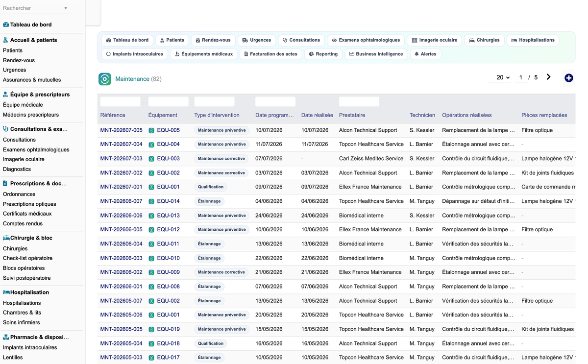The height and width of the screenshot is (364, 588).
Task: Go to next page with chevron arrow
Action: pyautogui.click(x=548, y=77)
